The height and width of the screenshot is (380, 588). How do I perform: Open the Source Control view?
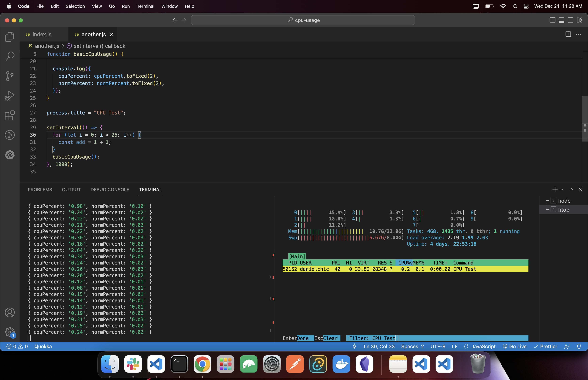click(10, 76)
